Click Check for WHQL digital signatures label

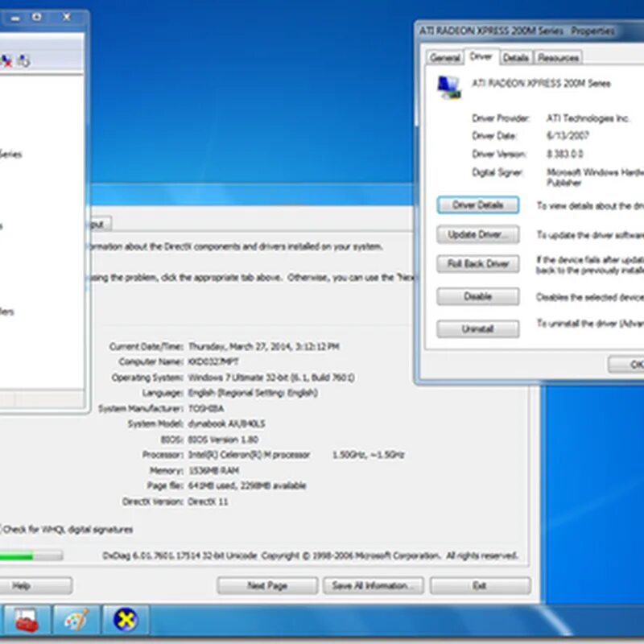coord(68,530)
